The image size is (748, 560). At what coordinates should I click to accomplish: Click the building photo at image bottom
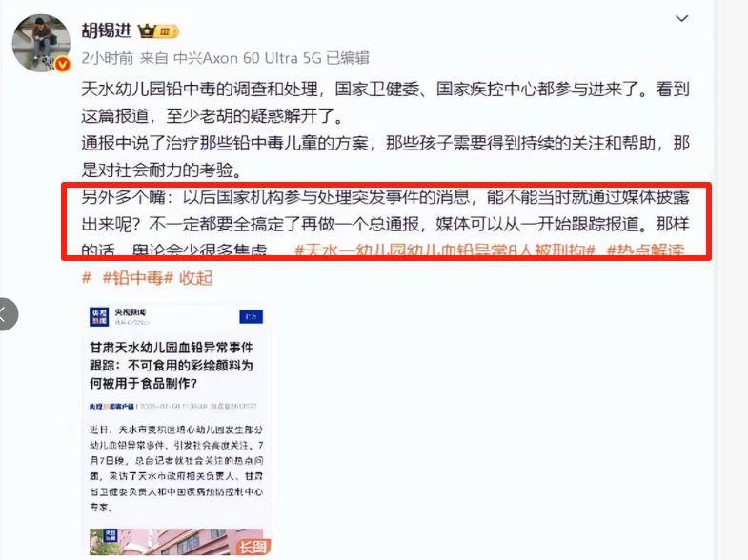[176, 542]
